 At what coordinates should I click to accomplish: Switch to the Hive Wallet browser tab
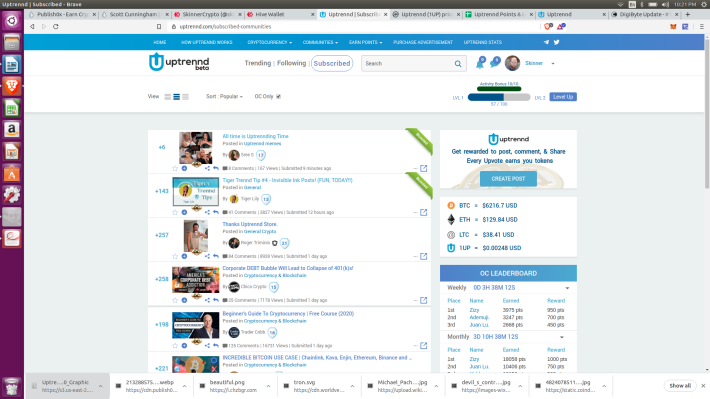click(x=281, y=14)
